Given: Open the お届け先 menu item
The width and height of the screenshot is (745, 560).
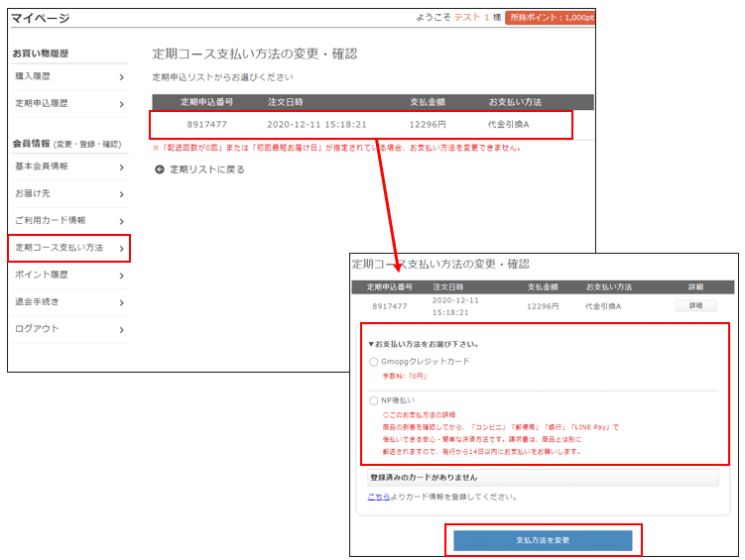Looking at the screenshot, I should point(69,194).
